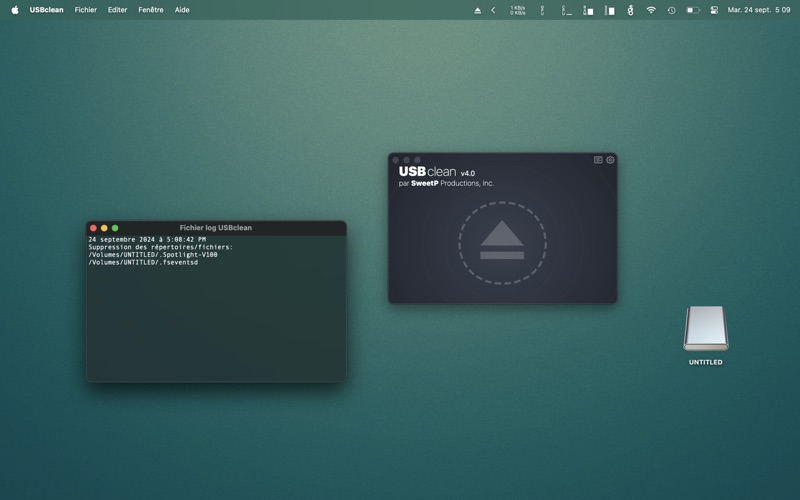Image resolution: width=800 pixels, height=500 pixels.
Task: Open the Fichier menu
Action: coord(86,10)
